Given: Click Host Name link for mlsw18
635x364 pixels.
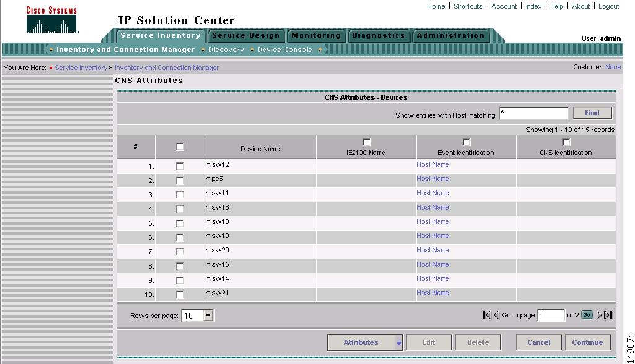Looking at the screenshot, I should coord(433,207).
